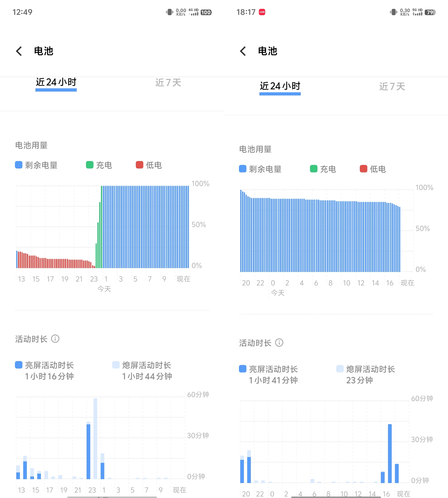Image resolution: width=448 pixels, height=498 pixels.
Task: Tap 今天 label under right battery chart
Action: coord(278,293)
